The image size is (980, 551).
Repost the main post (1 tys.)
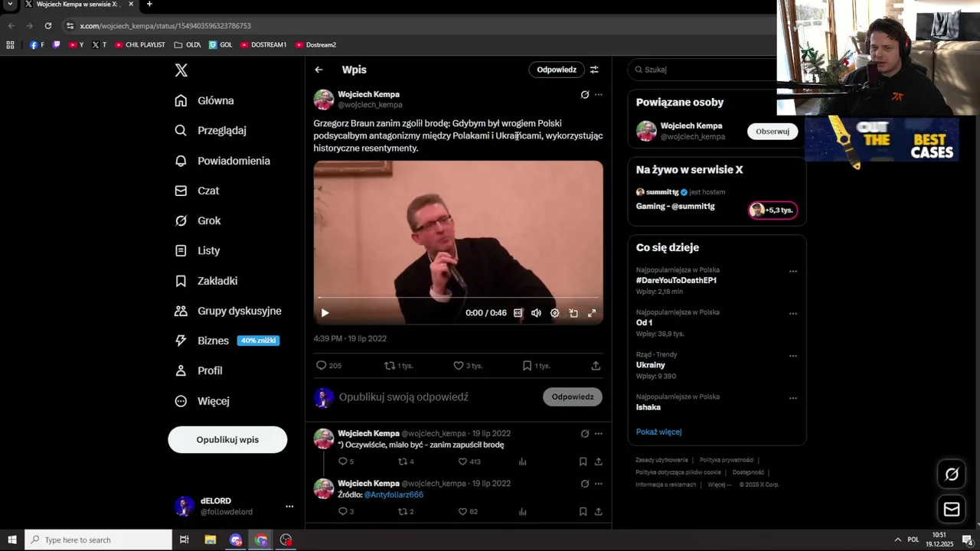pos(398,366)
